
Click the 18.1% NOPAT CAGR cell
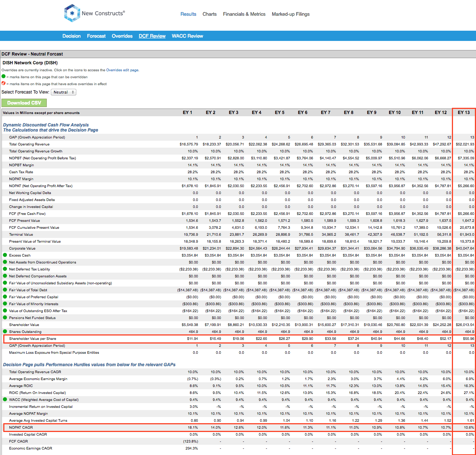coord(193,427)
